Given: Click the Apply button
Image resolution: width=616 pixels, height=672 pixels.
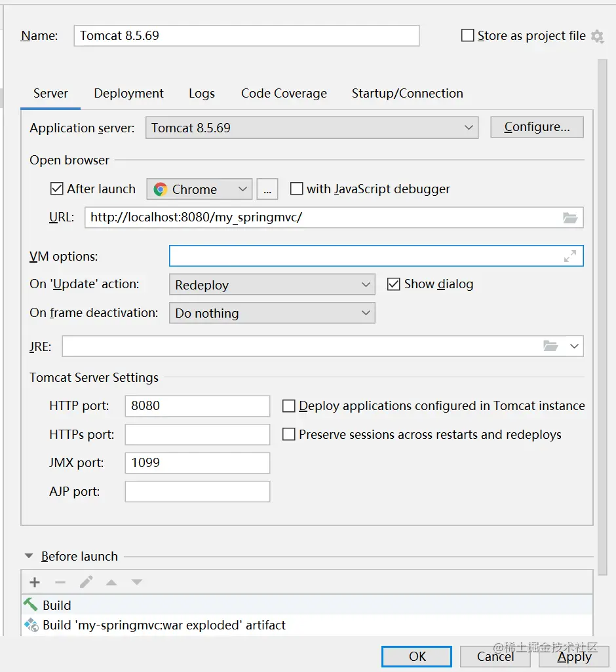Looking at the screenshot, I should [574, 656].
